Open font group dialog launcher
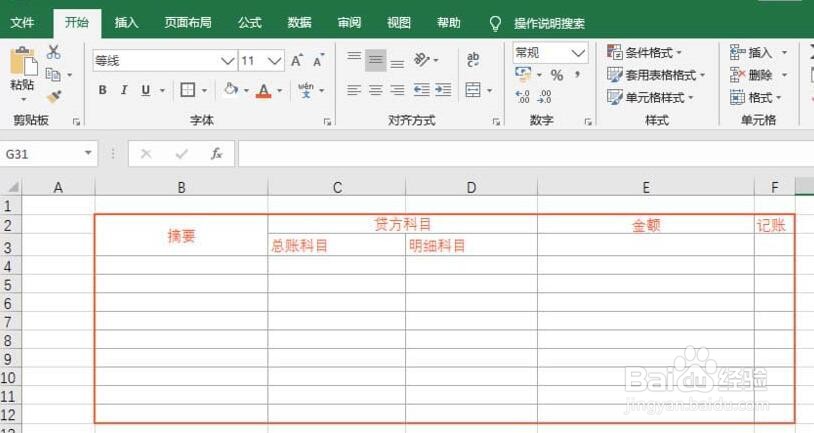814x433 pixels. click(x=327, y=121)
